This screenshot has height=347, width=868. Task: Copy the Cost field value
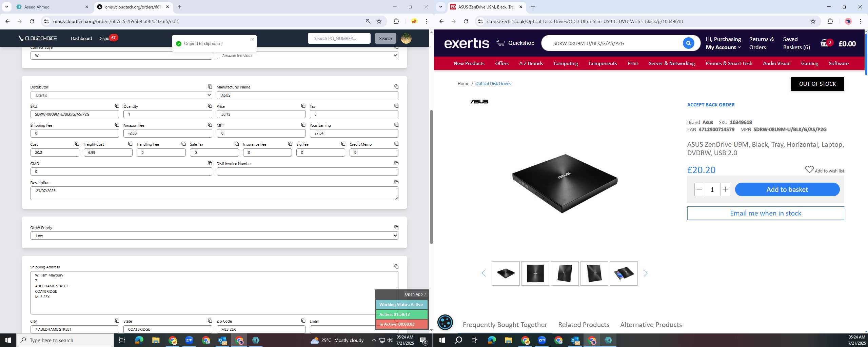(77, 144)
